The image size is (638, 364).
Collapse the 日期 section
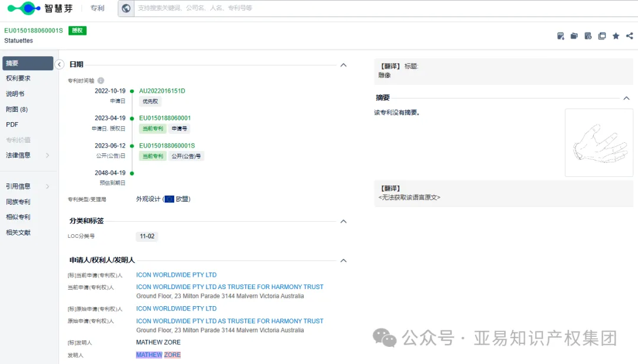[343, 65]
